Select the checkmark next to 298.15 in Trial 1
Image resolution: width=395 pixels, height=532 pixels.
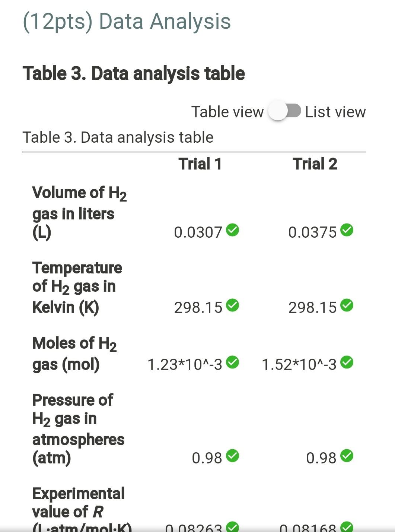pos(233,306)
